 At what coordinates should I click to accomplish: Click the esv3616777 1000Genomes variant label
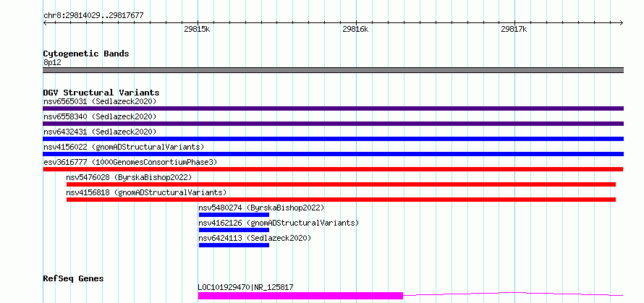coord(130,162)
